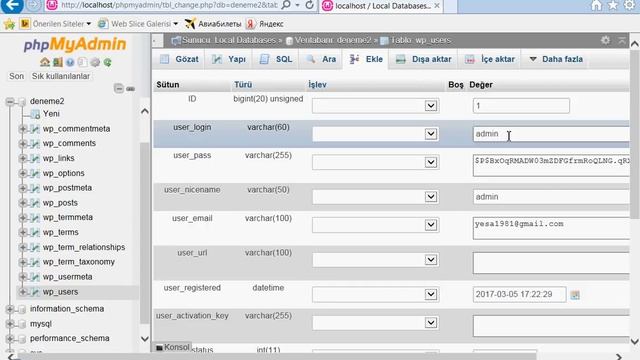
Task: Open the function dropdown for user_pass
Action: tap(376, 162)
